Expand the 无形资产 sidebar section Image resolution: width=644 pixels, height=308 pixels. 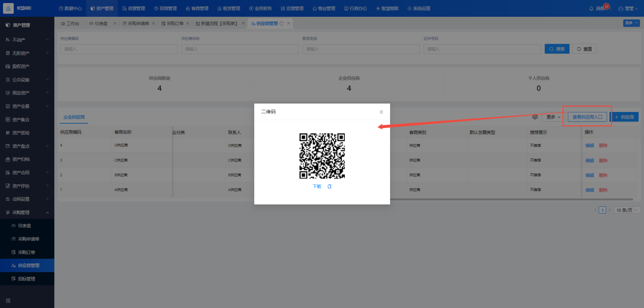(27, 53)
